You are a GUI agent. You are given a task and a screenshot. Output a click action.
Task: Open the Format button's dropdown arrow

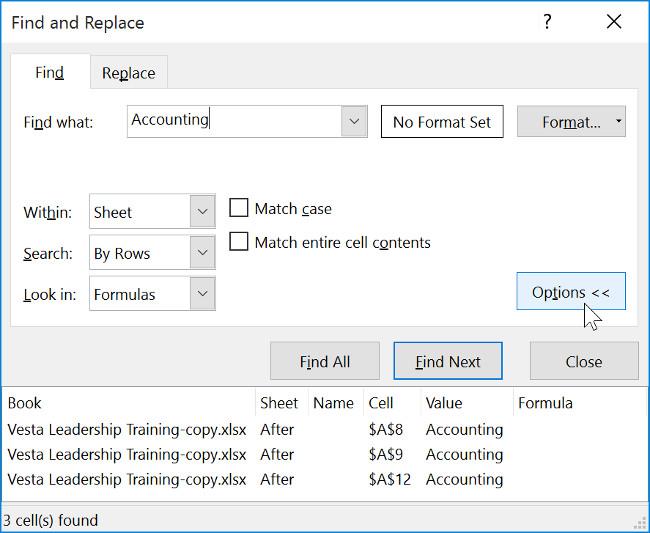(618, 121)
